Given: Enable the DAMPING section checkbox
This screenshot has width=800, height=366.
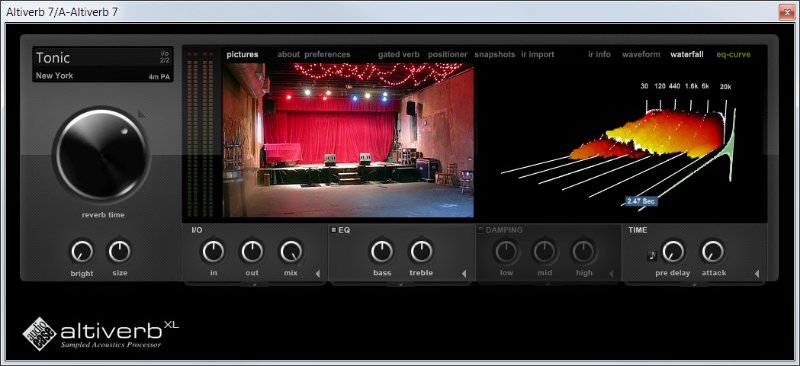Looking at the screenshot, I should click(x=481, y=230).
